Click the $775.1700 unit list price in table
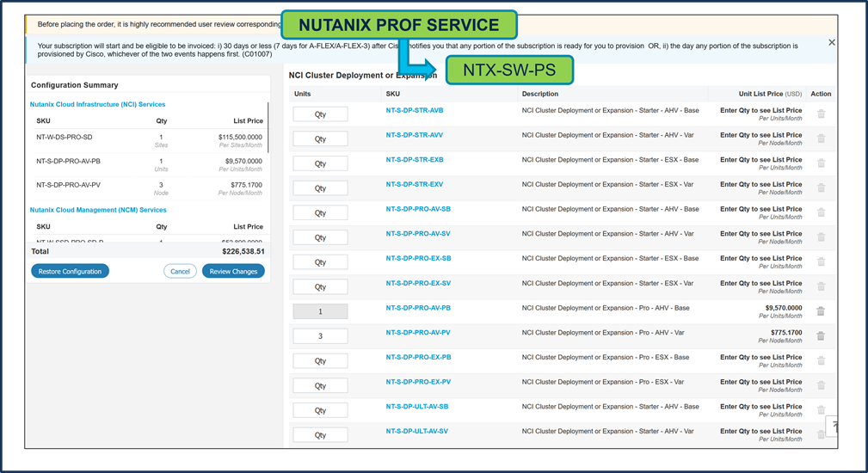 coord(786,333)
